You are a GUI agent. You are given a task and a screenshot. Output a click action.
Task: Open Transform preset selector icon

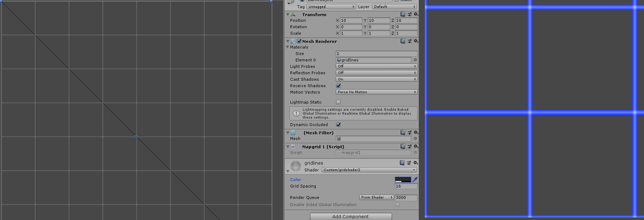[409, 14]
